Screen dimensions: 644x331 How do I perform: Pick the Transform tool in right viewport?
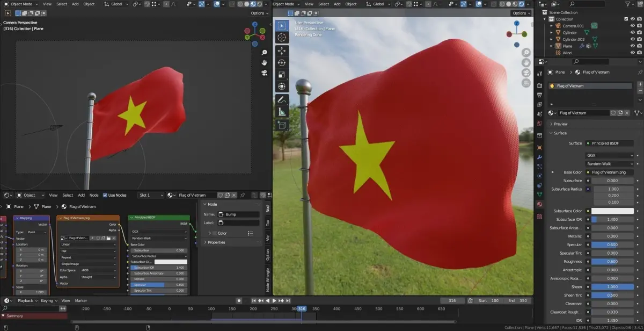pos(282,87)
